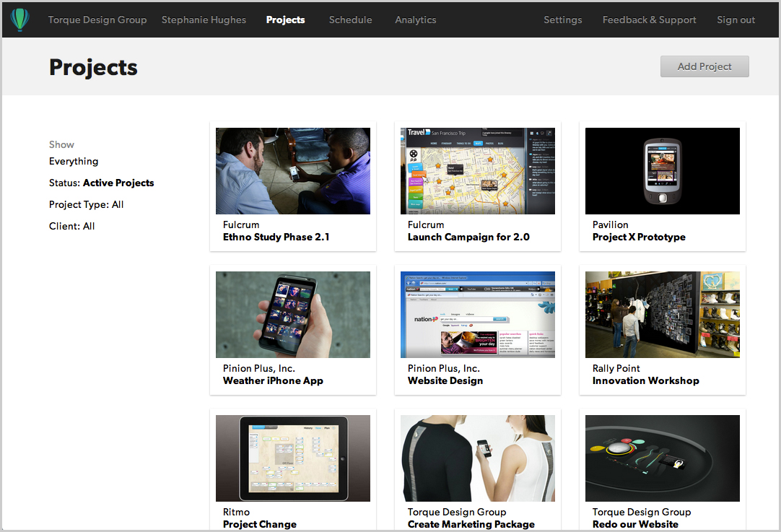781x532 pixels.
Task: Open Settings in the top bar
Action: pyautogui.click(x=562, y=20)
